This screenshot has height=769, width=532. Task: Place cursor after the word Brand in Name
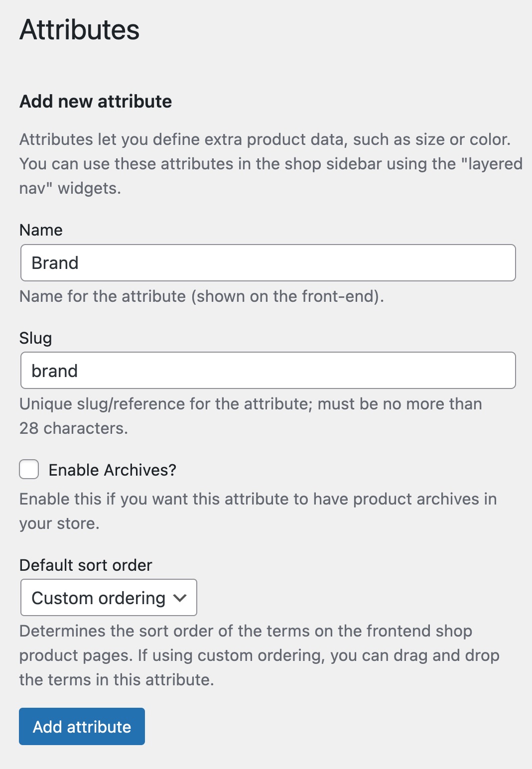click(x=80, y=263)
